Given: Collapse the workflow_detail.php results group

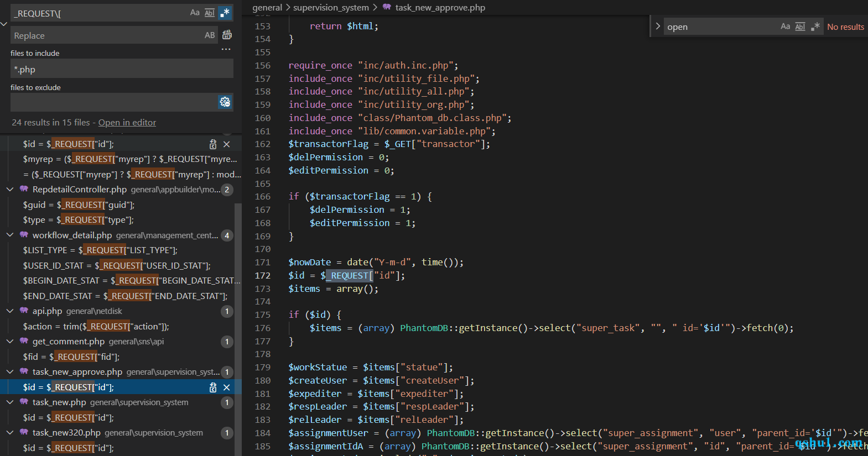Looking at the screenshot, I should (10, 235).
